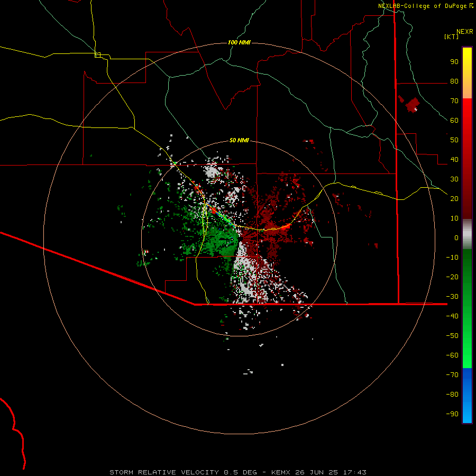Click the 50 value on velocity scale
Viewport: 476px width, 476px height.
pyautogui.click(x=454, y=140)
